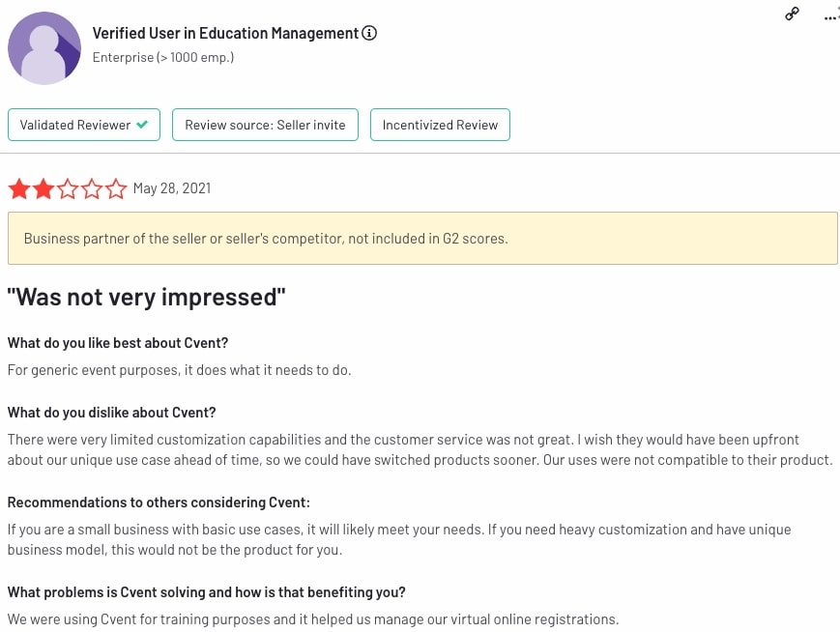Select the fifth empty star outline
Image resolution: width=840 pixels, height=632 pixels.
[x=116, y=188]
